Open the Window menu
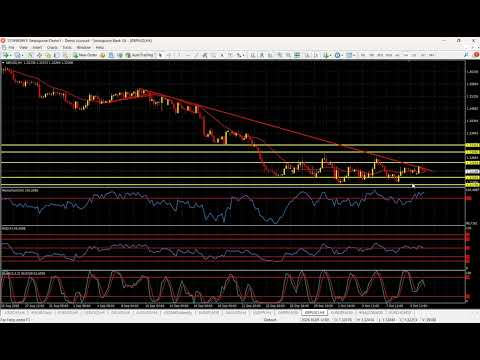480x360 pixels. [x=84, y=47]
